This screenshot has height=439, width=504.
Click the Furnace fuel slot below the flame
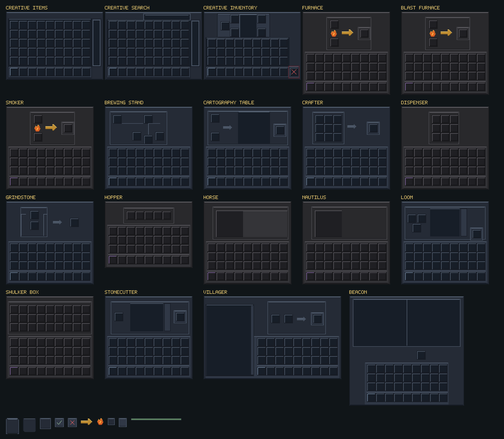(334, 42)
